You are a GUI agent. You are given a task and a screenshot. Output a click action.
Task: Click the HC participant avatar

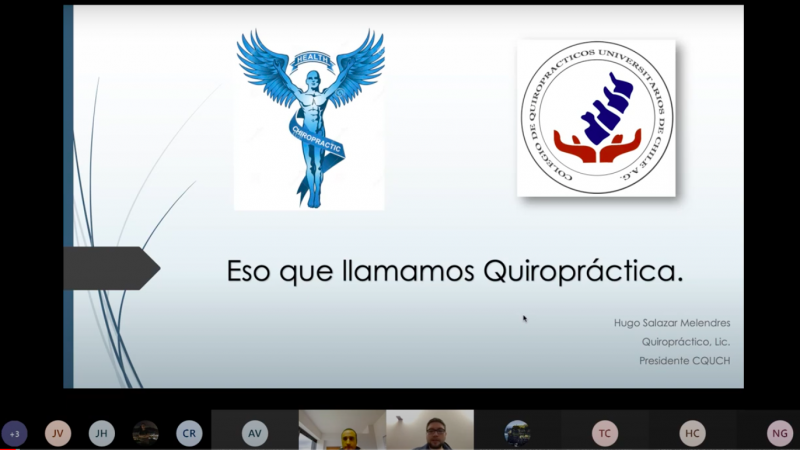692,433
